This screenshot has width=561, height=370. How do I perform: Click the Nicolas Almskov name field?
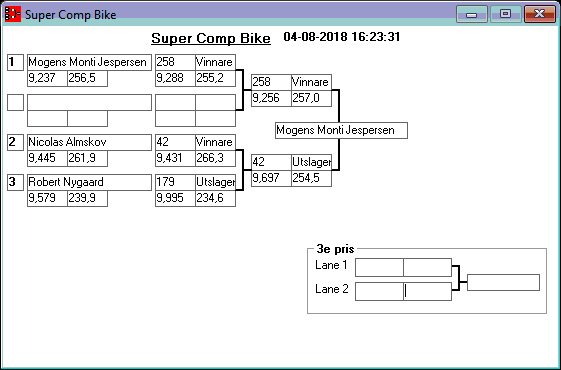(x=89, y=142)
